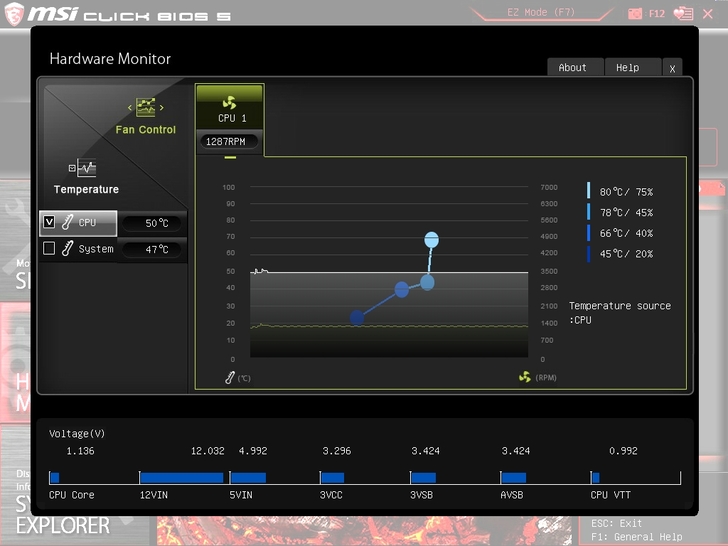Click the System thermometer icon
Image resolution: width=728 pixels, height=546 pixels.
pyautogui.click(x=67, y=248)
